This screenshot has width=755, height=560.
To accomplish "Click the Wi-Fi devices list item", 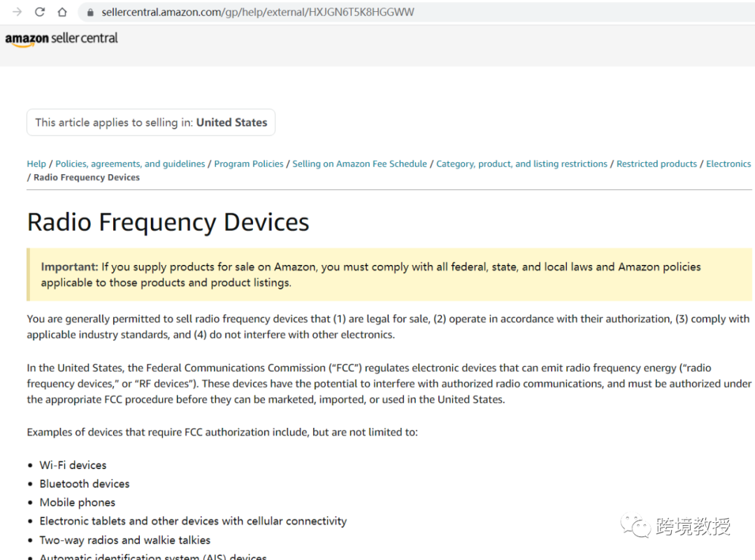I will 73,465.
